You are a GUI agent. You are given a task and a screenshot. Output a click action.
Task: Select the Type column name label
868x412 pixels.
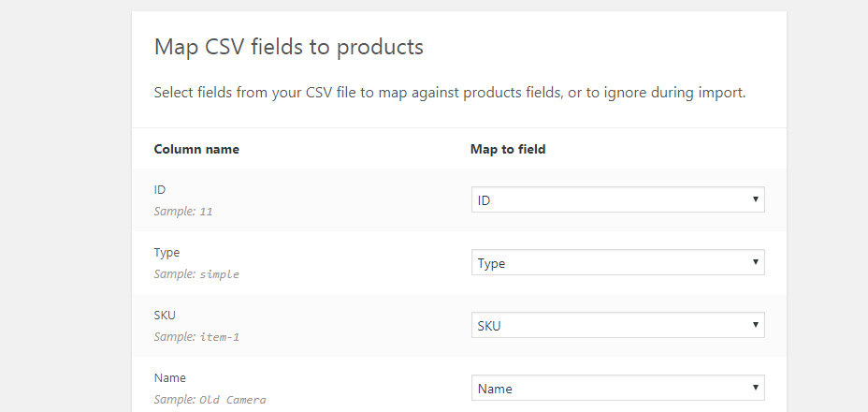[166, 252]
